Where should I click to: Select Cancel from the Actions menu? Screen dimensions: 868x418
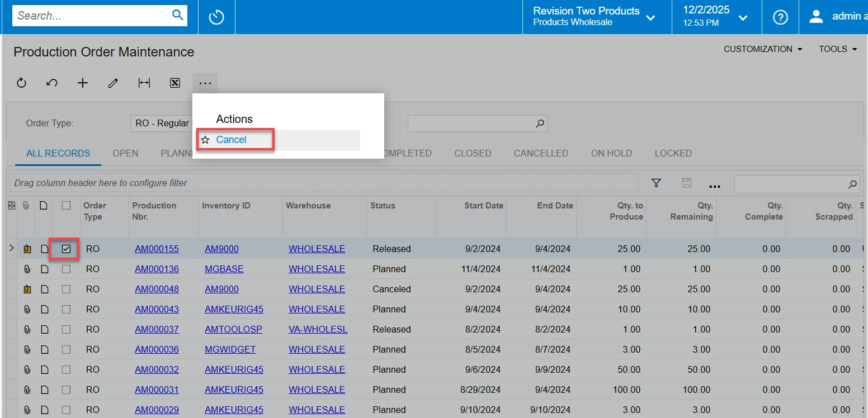[x=231, y=140]
